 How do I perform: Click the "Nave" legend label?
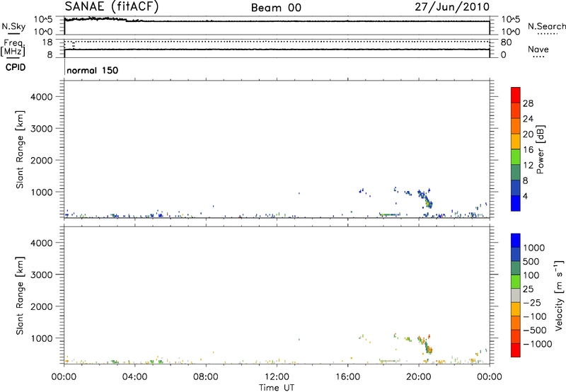point(538,49)
